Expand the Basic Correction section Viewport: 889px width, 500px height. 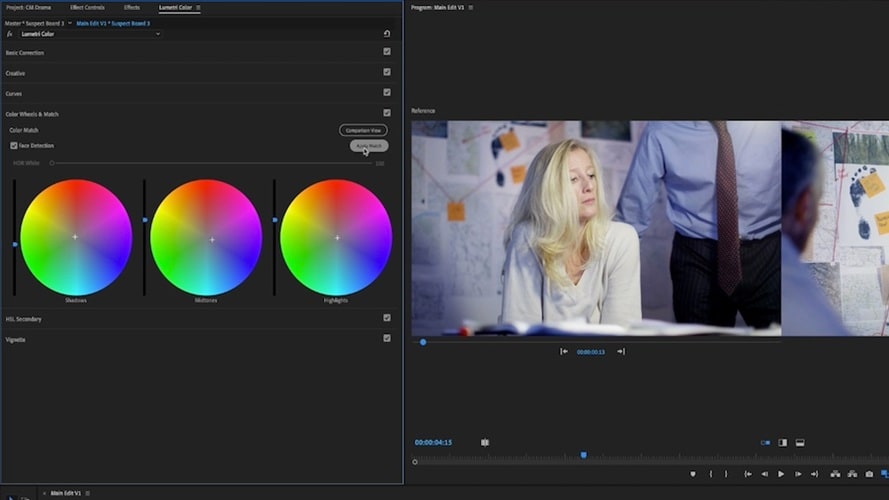coord(24,53)
